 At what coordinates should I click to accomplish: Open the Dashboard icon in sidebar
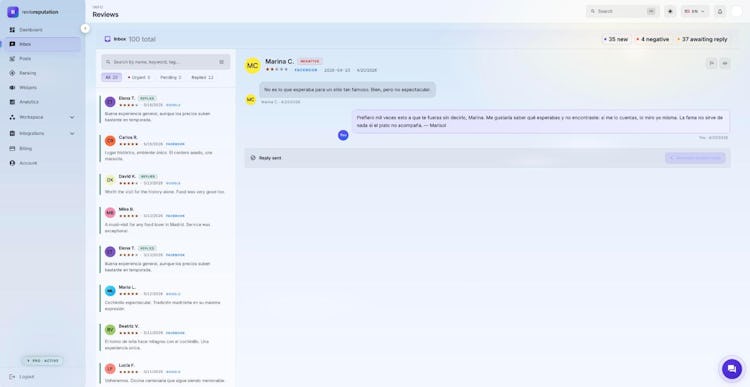(x=12, y=30)
